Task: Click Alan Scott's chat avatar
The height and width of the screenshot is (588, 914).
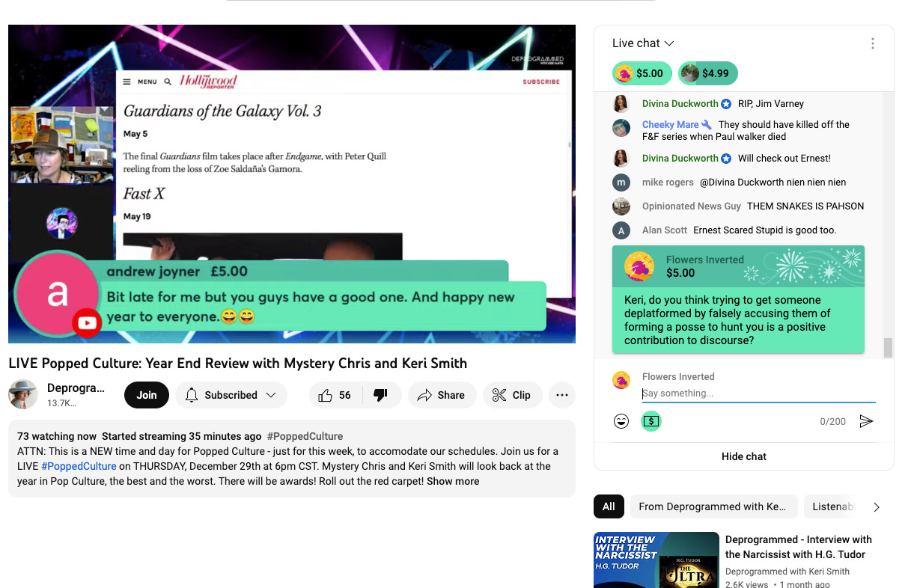Action: pyautogui.click(x=621, y=230)
